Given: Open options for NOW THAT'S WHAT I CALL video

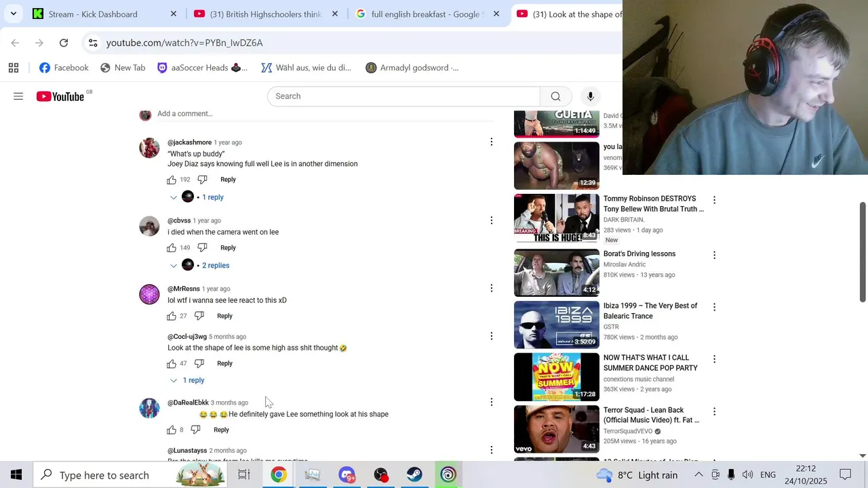Looking at the screenshot, I should point(714,359).
